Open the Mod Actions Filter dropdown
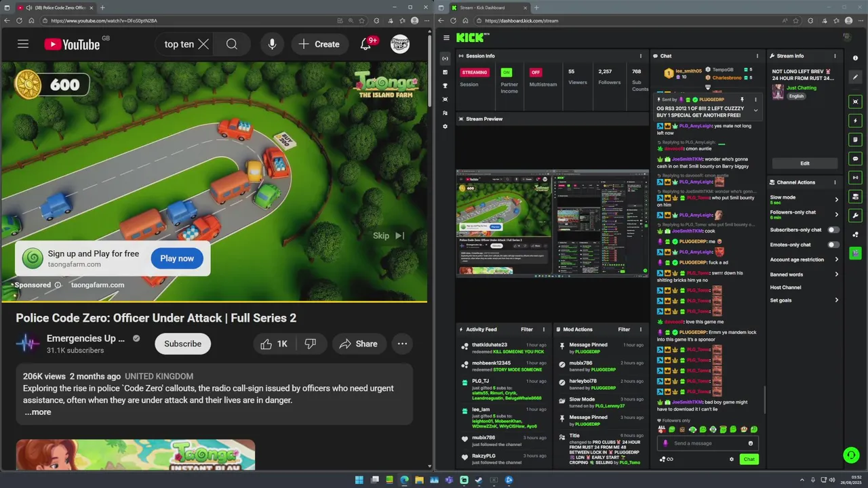This screenshot has height=488, width=868. [624, 329]
